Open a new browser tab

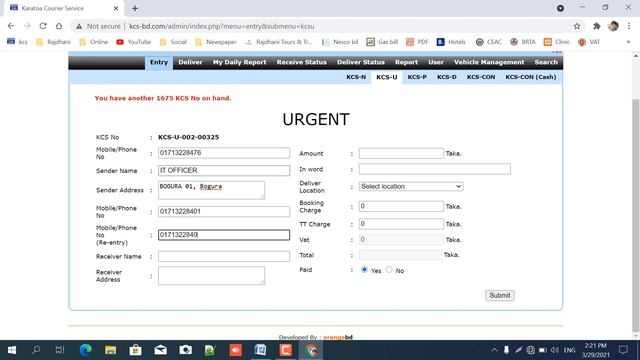[x=135, y=8]
